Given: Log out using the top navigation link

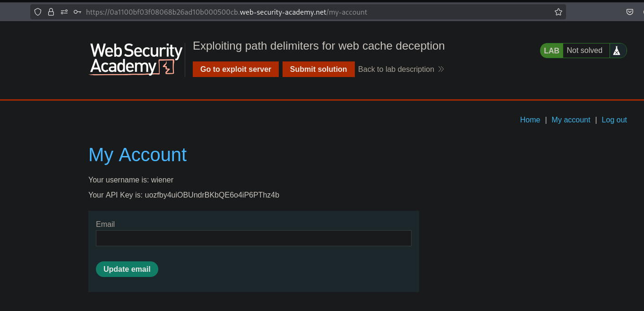Looking at the screenshot, I should tap(614, 120).
